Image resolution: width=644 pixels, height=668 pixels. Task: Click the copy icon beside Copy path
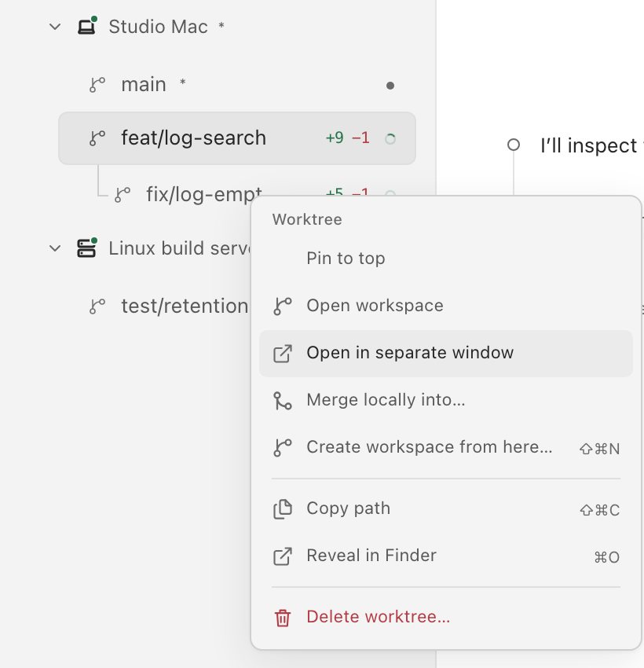coord(283,509)
